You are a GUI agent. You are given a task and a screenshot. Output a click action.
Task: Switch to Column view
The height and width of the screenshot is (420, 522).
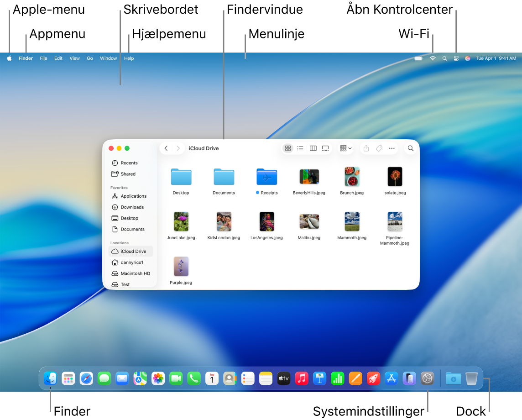[x=313, y=148]
